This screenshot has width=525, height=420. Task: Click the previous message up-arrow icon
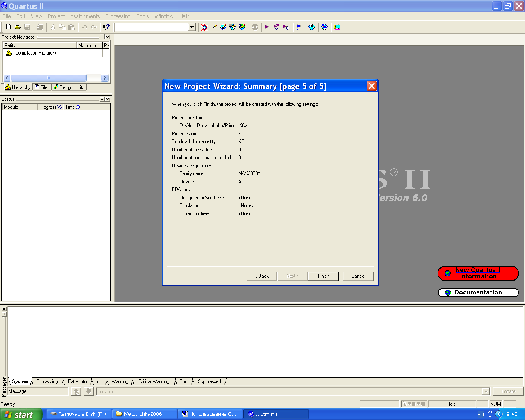click(x=76, y=392)
